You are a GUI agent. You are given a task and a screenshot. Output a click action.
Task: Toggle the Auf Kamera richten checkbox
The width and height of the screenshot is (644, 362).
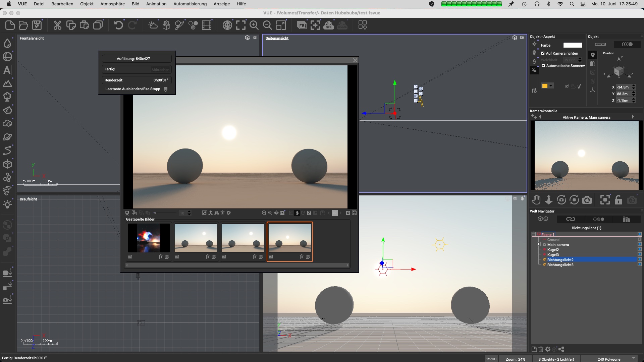[543, 53]
